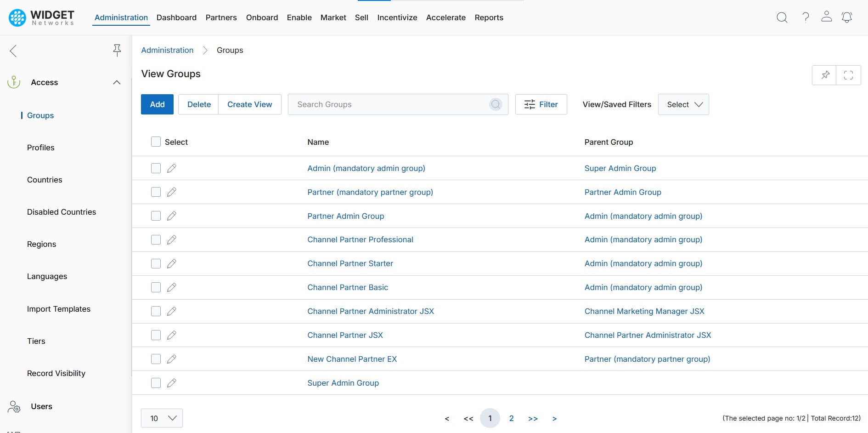Go to the Reports menu tab
The image size is (868, 433).
(489, 17)
